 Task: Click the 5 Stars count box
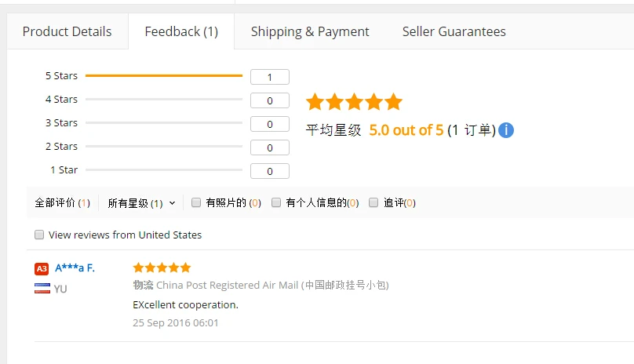pyautogui.click(x=269, y=77)
